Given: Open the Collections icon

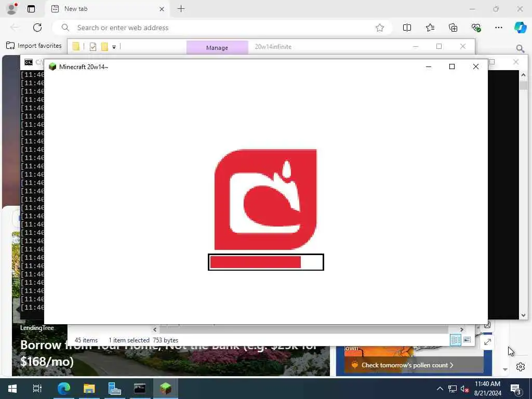Looking at the screenshot, I should 453,28.
